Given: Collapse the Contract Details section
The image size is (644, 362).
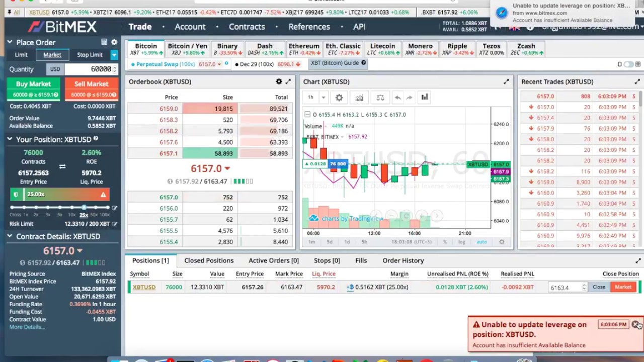Looking at the screenshot, I should click(10, 236).
